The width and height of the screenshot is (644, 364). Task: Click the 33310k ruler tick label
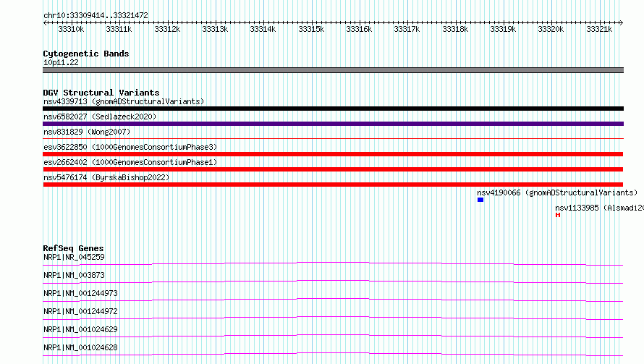pos(71,29)
